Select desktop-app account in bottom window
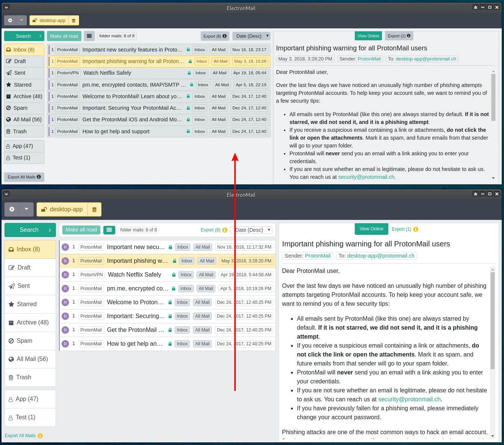Screen dimensions: 504x445 [x=62, y=209]
